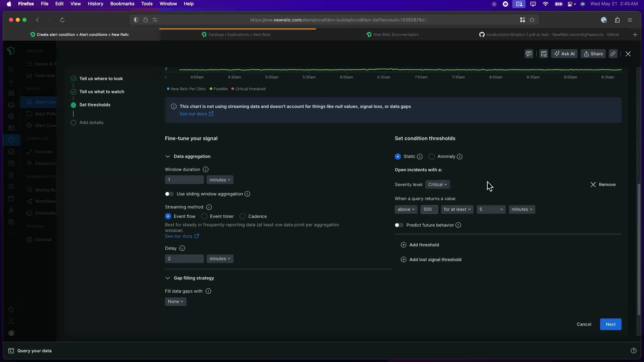Click the plus icon for Add threshold
The height and width of the screenshot is (362, 644).
pos(404,245)
